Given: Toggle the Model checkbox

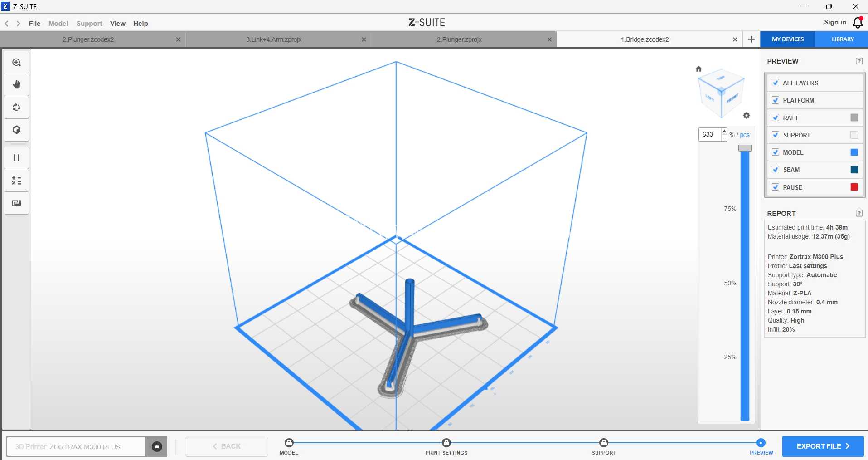Looking at the screenshot, I should click(x=776, y=152).
